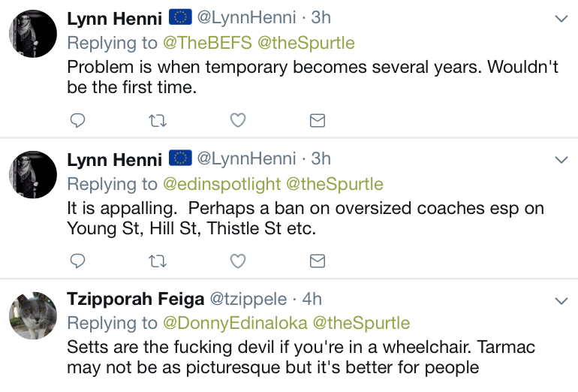Open the options chevron on Tzipporah Feiga's tweet
Image resolution: width=578 pixels, height=392 pixels.
[x=561, y=301]
